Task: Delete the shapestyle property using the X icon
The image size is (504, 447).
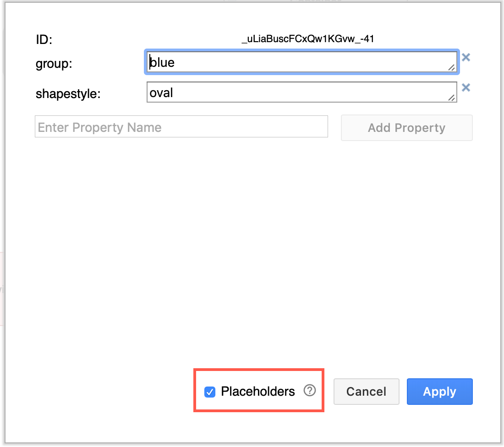Action: (x=466, y=87)
